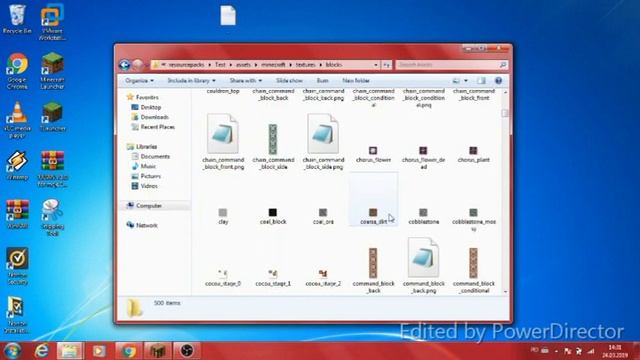Open Favorites in navigation pane

[x=142, y=97]
